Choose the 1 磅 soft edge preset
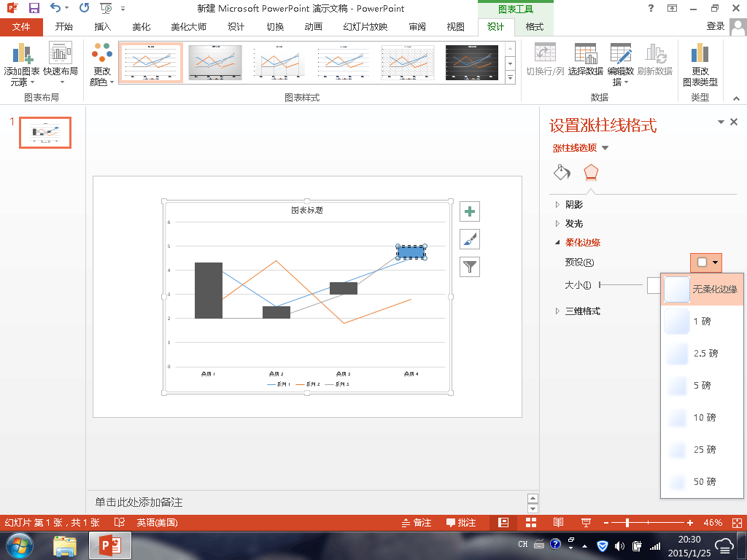 coord(703,321)
